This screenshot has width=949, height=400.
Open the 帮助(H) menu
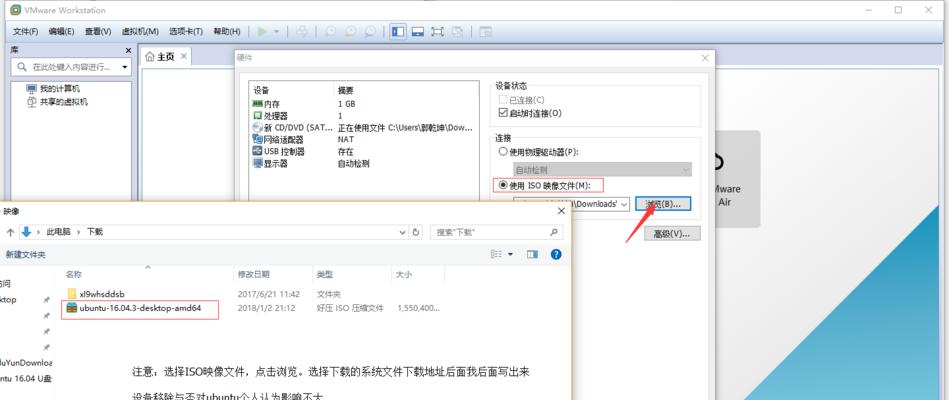(x=226, y=31)
